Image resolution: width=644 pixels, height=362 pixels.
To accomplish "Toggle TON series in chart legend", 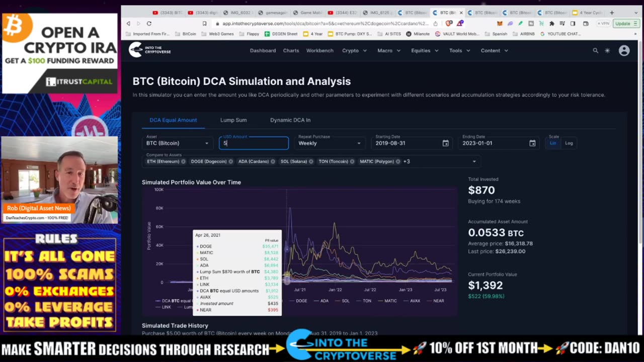I will click(363, 301).
